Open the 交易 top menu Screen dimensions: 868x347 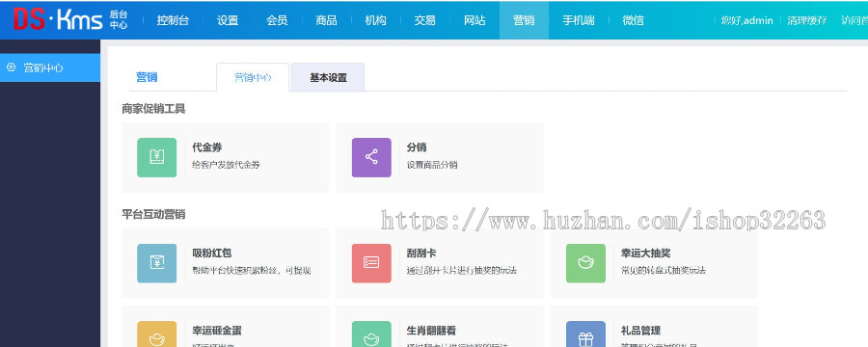(424, 20)
